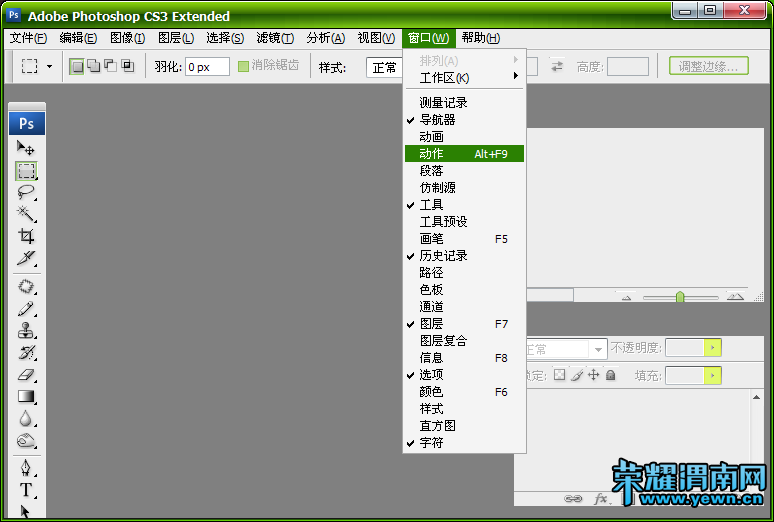Select the Crop tool
Image resolution: width=774 pixels, height=522 pixels.
(x=26, y=237)
